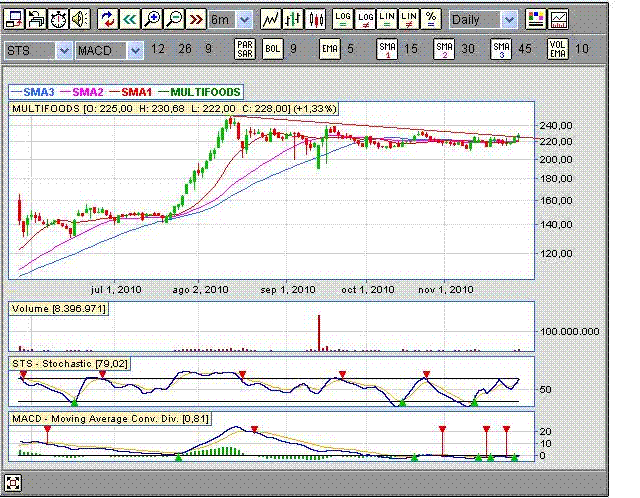Viewport: 640px width, 498px height.
Task: Click the zoom out magnifier icon
Action: 174,19
